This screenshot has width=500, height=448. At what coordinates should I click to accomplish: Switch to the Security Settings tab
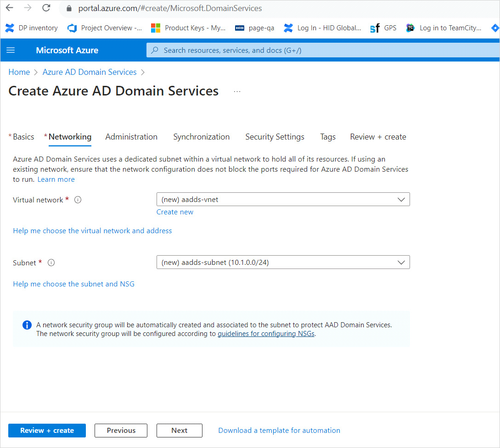click(x=275, y=137)
